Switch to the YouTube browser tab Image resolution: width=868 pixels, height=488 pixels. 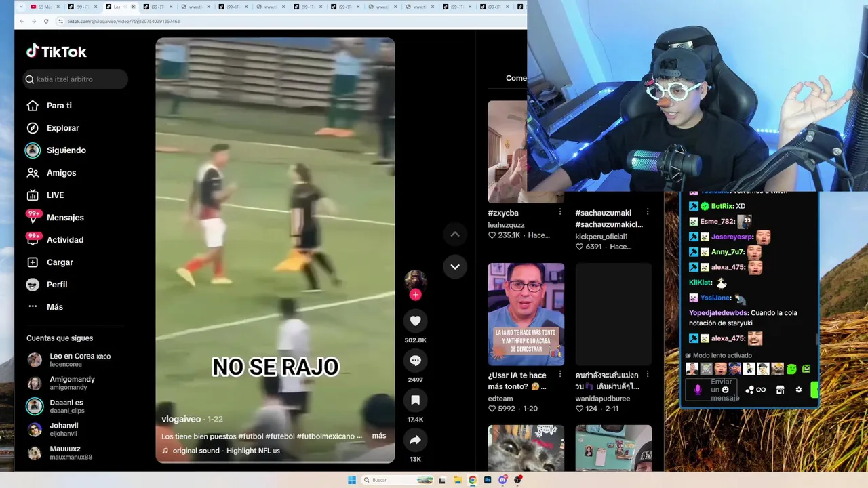[x=43, y=7]
